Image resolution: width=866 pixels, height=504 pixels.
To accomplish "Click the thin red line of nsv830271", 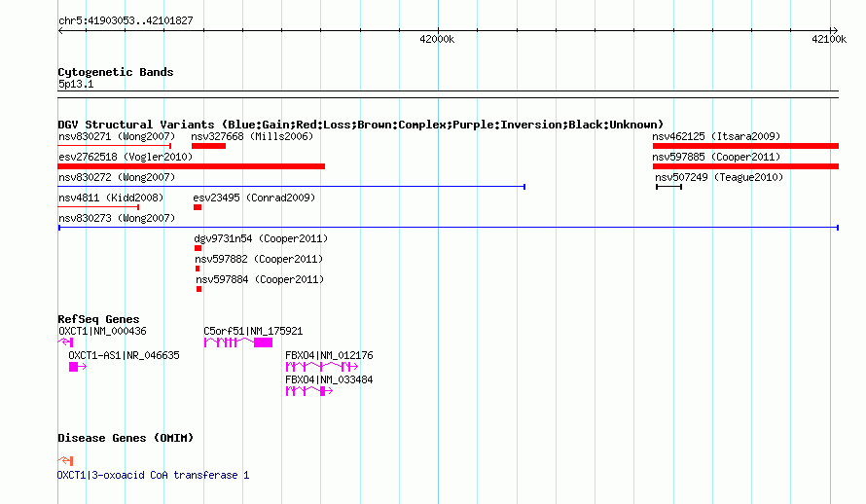I will (115, 146).
